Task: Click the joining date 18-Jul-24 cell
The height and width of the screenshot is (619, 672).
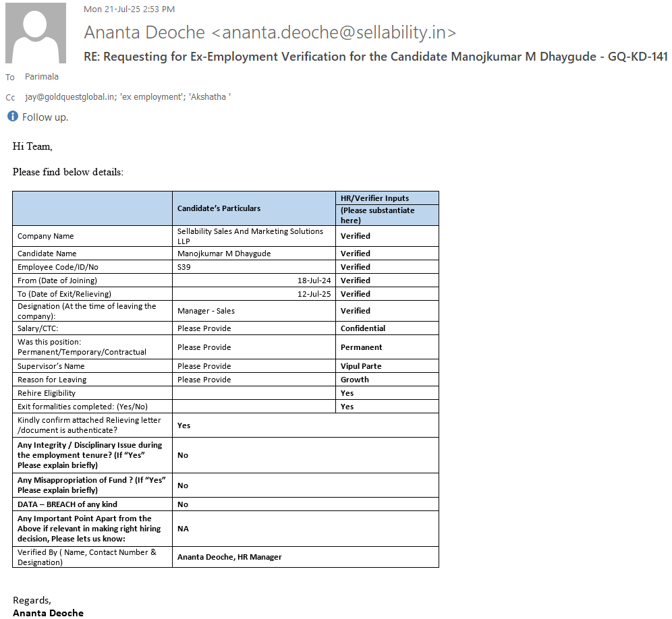Action: pyautogui.click(x=313, y=281)
